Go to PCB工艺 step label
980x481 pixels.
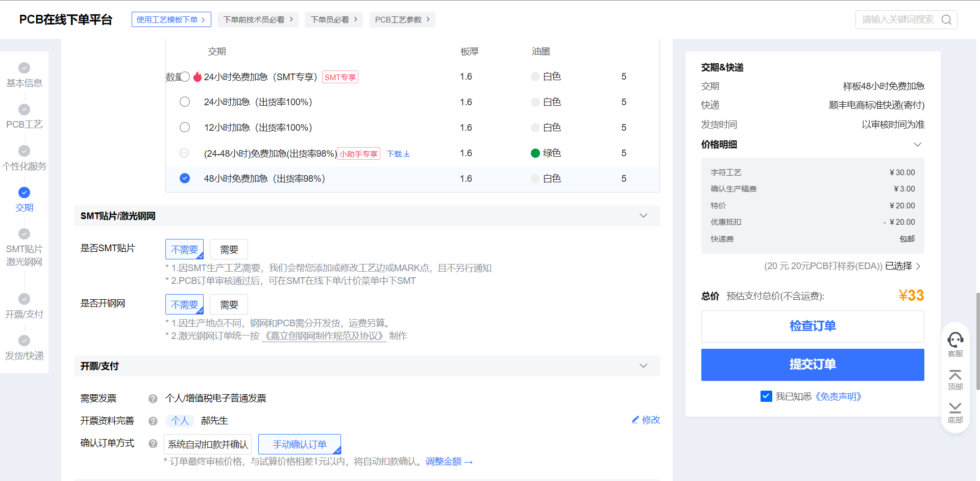[x=24, y=124]
